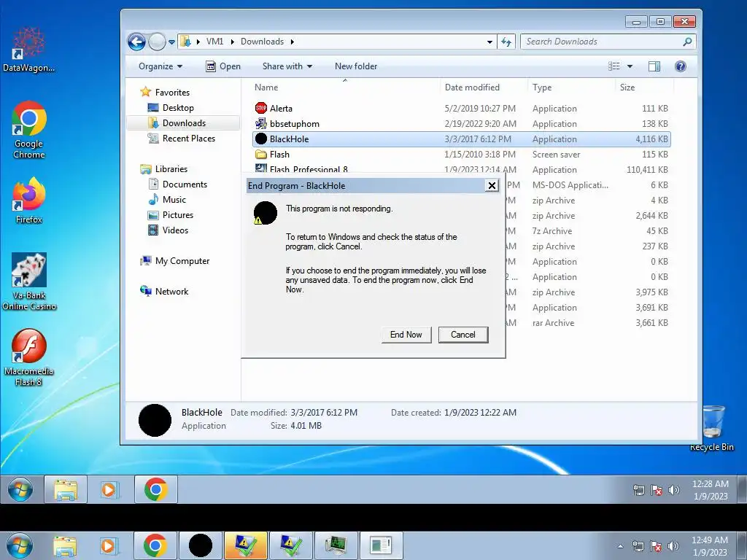This screenshot has width=747, height=560.
Task: Select the Flash screen saver file
Action: point(461,155)
